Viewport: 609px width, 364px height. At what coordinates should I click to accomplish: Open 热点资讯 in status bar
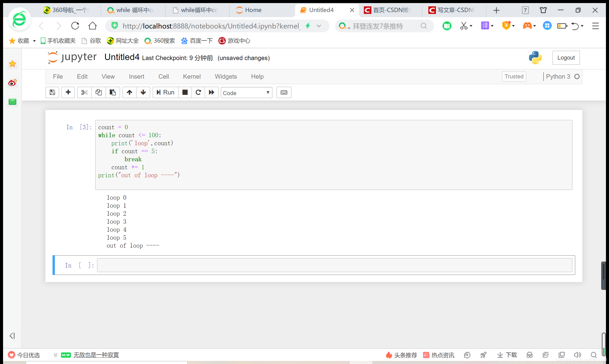[439, 355]
